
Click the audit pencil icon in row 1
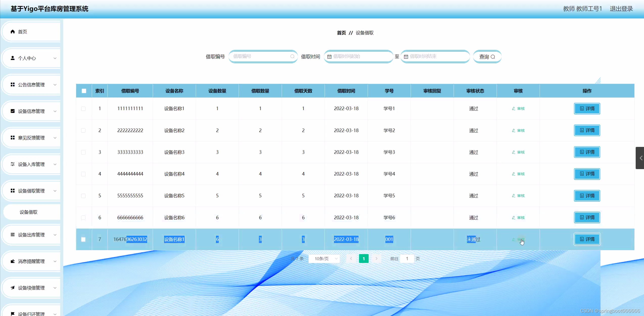click(513, 109)
